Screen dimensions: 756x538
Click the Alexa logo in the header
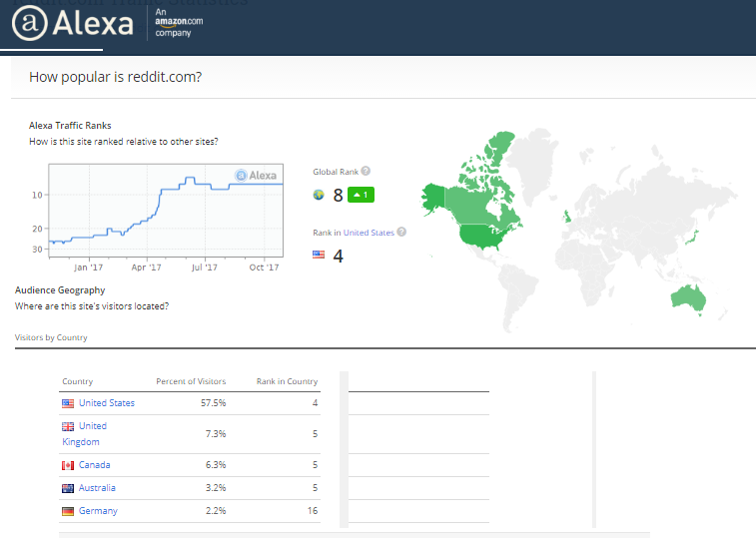pyautogui.click(x=72, y=23)
